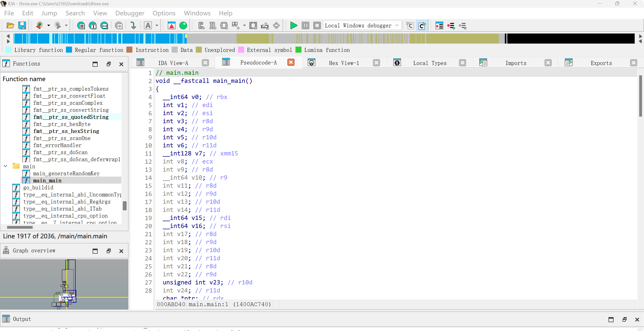Screen dimensions: 644x331
Task: Start debugging with the green play button
Action: point(293,25)
